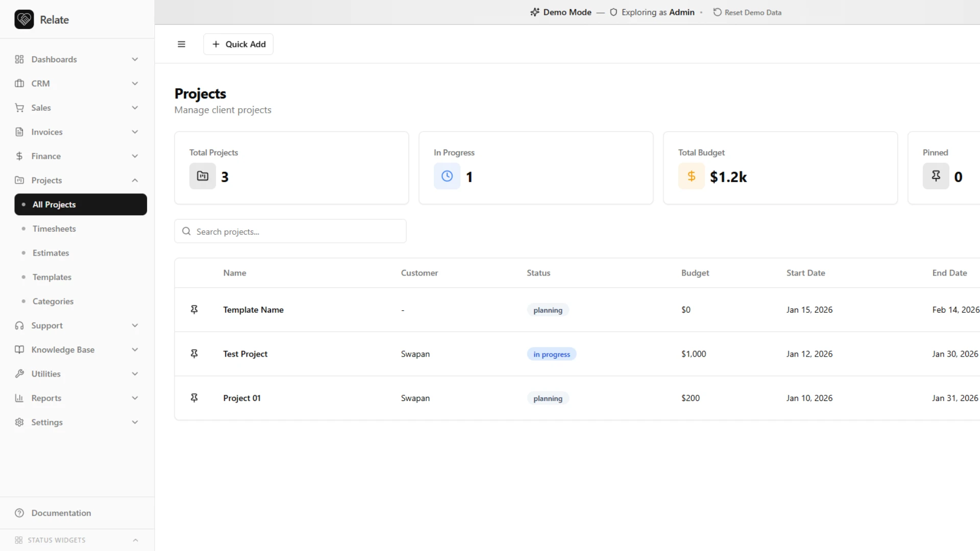Open the Documentation link
Viewport: 980px width, 551px height.
pyautogui.click(x=61, y=513)
